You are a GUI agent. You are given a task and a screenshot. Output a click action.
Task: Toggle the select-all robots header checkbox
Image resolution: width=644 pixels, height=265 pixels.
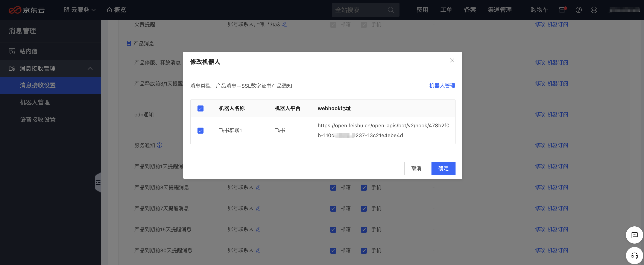(200, 108)
